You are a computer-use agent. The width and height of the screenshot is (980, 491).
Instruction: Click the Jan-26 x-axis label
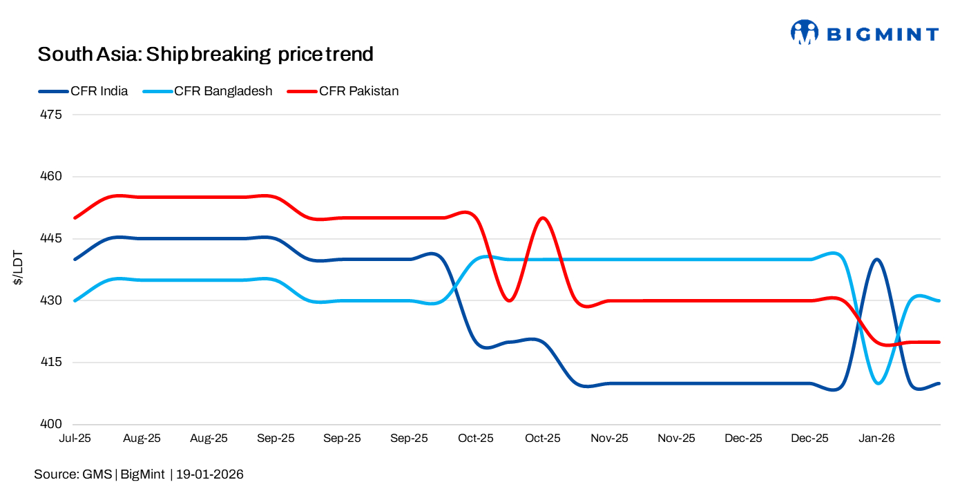coord(876,439)
